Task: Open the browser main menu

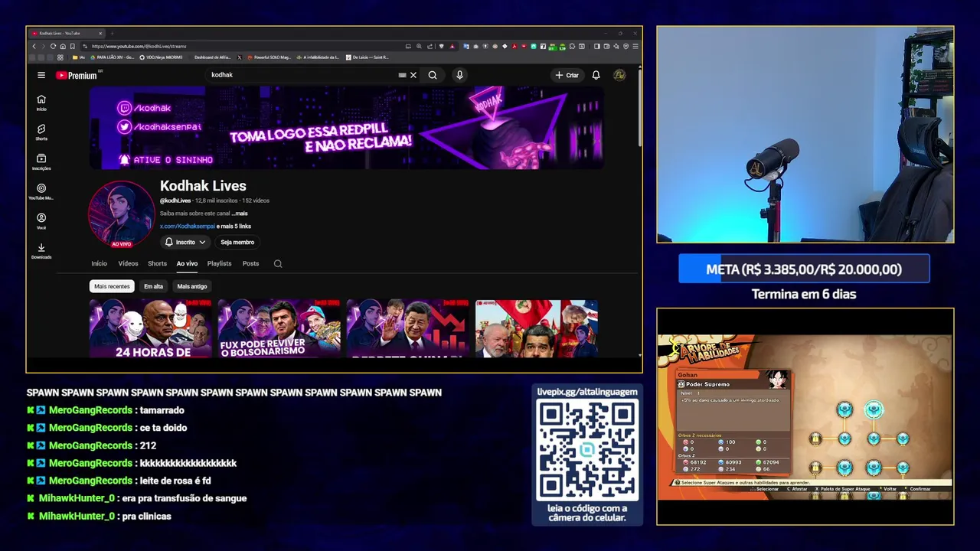Action: click(x=635, y=46)
